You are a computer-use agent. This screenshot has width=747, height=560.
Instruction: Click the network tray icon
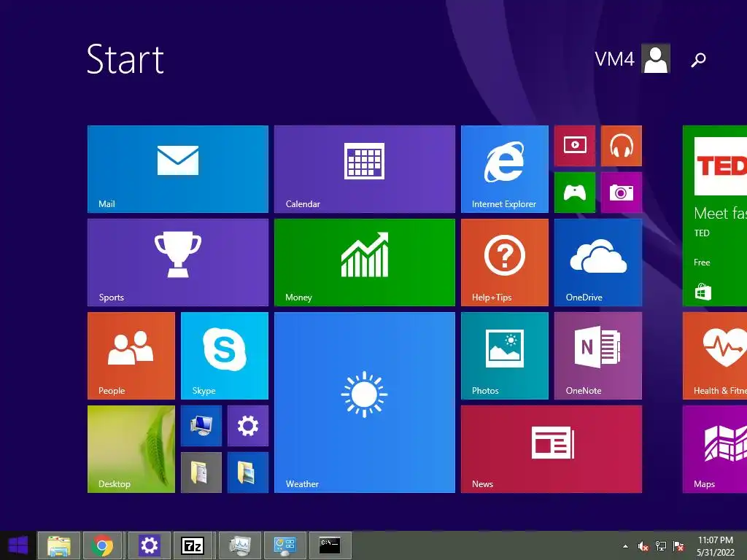[x=661, y=546]
